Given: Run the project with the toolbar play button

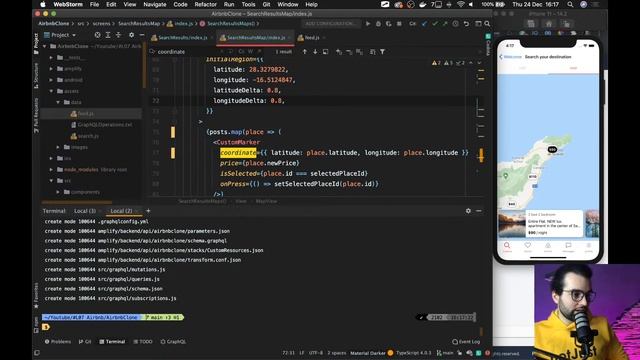Looking at the screenshot, I should [x=368, y=24].
